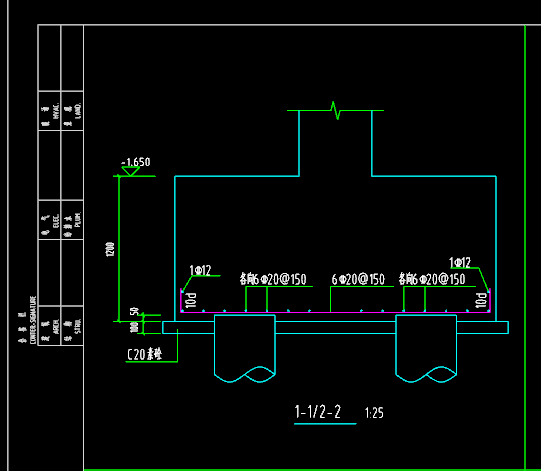Select the 50 dimension text near cushion

[x=134, y=311]
